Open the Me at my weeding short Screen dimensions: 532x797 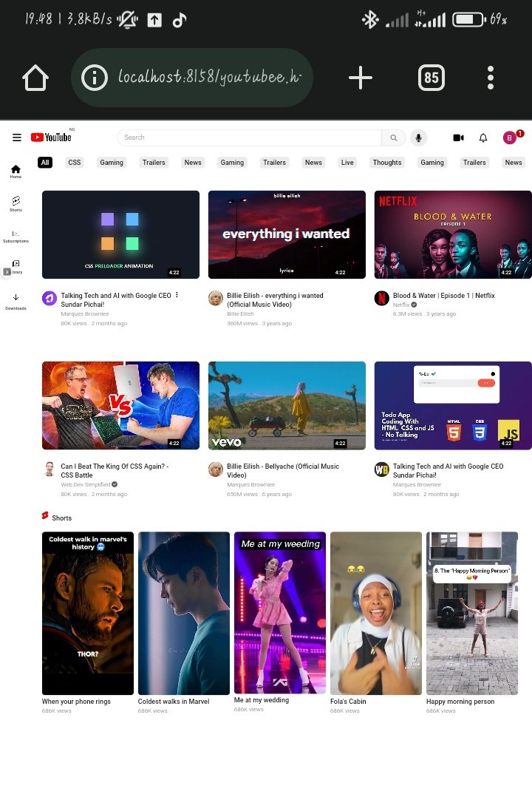(x=280, y=612)
